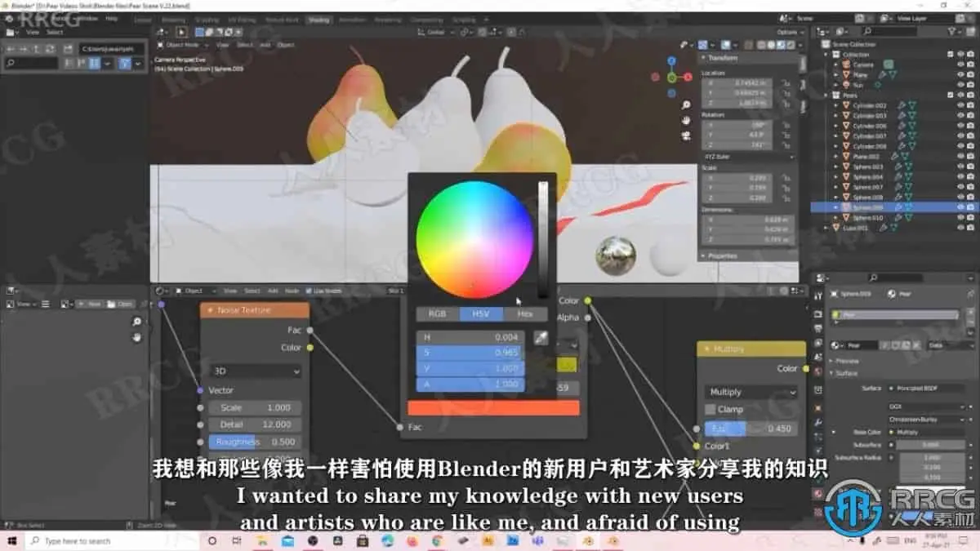Open the node editor Node menu
Image resolution: width=980 pixels, height=551 pixels.
point(292,291)
